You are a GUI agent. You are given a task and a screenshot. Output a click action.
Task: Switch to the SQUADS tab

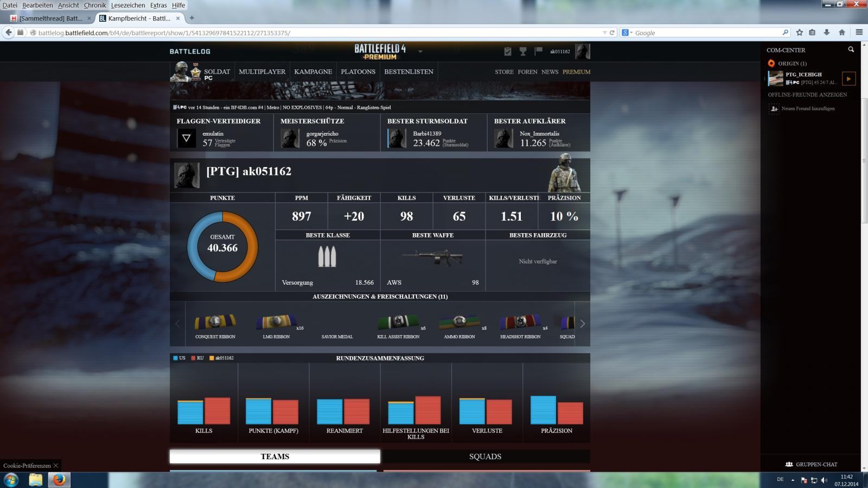[485, 457]
